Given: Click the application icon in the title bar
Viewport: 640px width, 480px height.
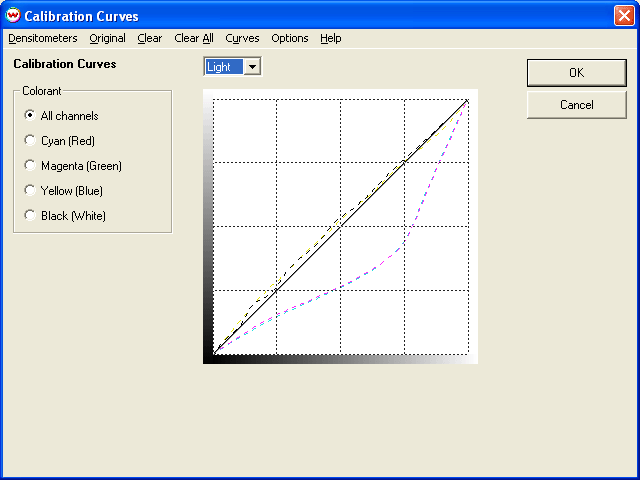Looking at the screenshot, I should point(13,16).
